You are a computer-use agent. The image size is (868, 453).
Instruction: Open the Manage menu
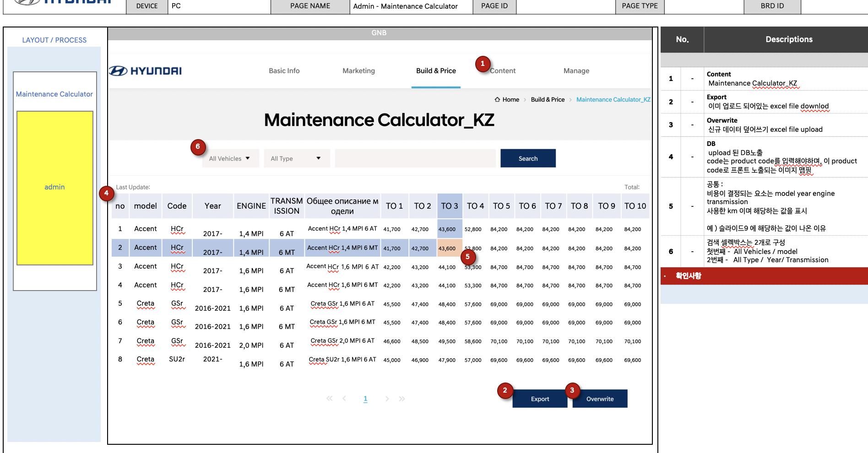[576, 71]
